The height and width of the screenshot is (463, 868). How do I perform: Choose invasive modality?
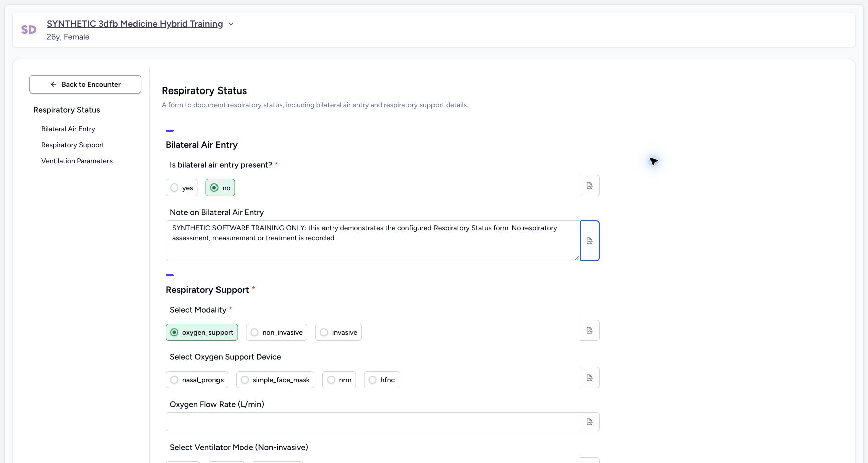pos(338,332)
